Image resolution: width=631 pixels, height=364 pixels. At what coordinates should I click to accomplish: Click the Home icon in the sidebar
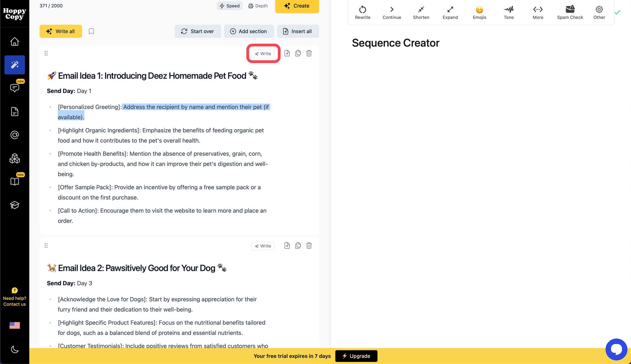[x=14, y=41]
